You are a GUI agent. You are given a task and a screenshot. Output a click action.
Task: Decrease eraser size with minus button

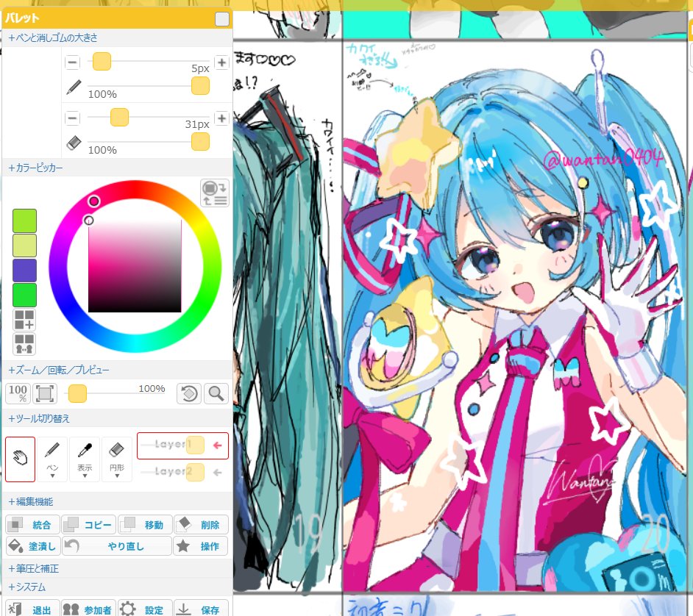pos(73,118)
